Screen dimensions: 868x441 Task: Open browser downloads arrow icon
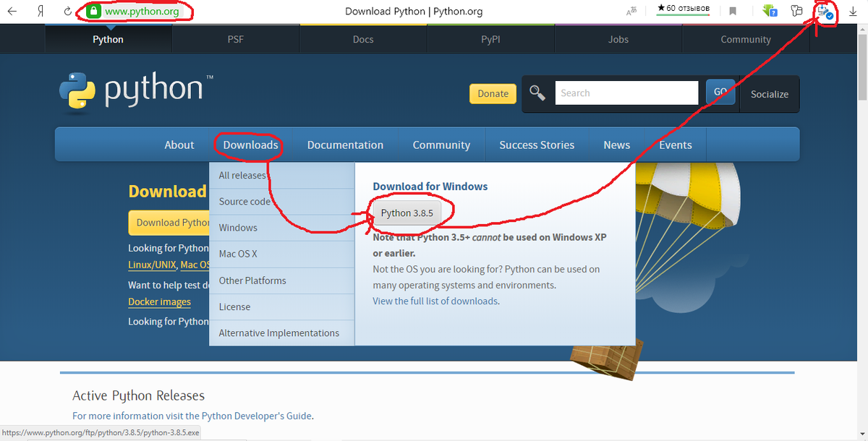(x=851, y=11)
